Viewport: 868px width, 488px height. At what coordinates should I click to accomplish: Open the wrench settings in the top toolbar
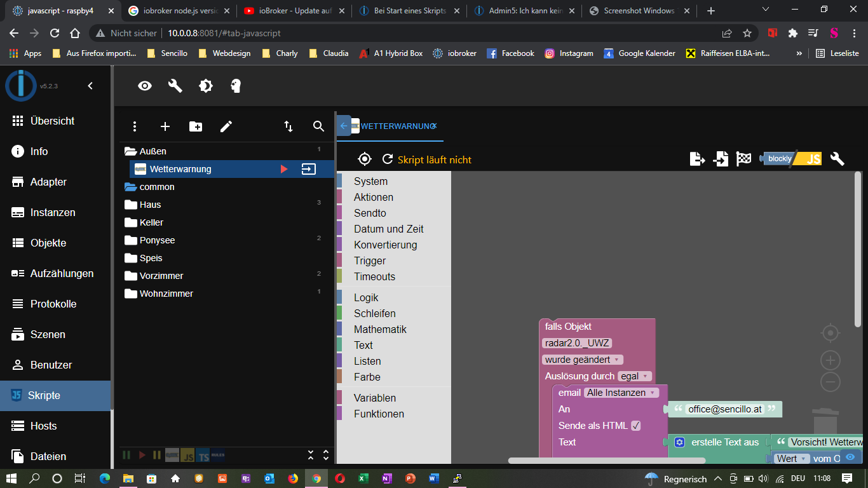coord(175,86)
